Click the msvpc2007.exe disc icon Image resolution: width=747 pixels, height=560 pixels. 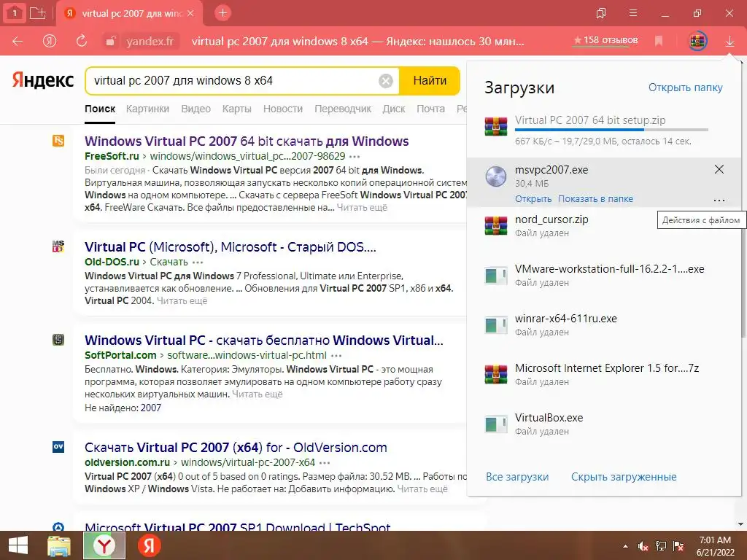click(x=496, y=176)
